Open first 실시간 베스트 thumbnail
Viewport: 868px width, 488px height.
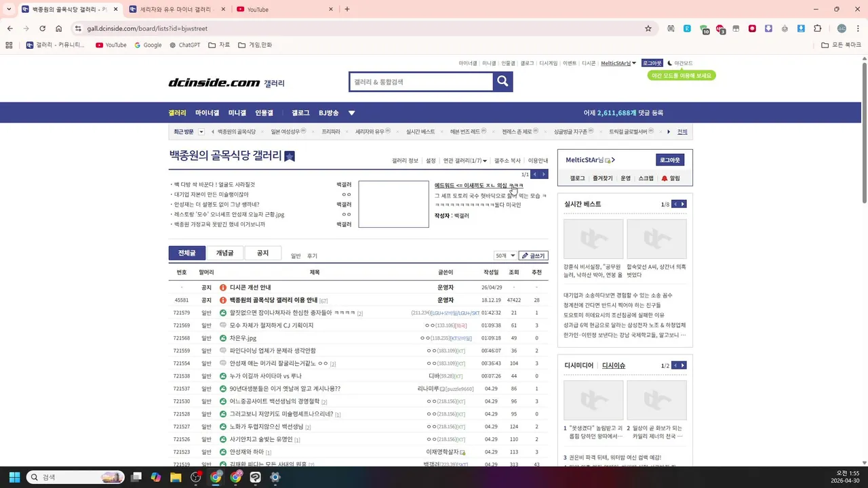[x=593, y=239]
